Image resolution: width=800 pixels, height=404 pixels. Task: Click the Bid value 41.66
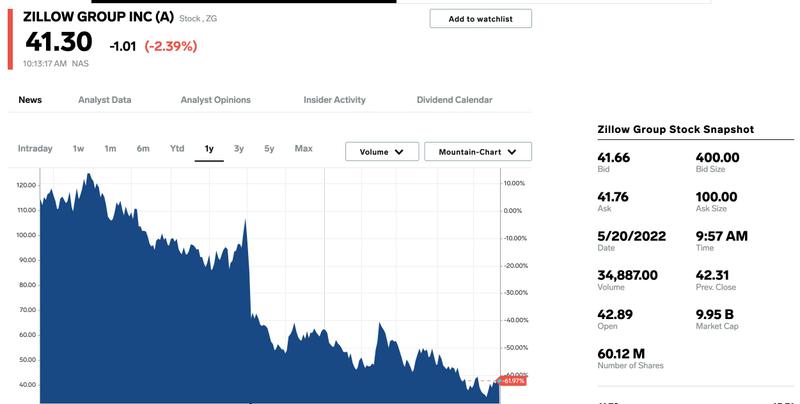(x=614, y=158)
